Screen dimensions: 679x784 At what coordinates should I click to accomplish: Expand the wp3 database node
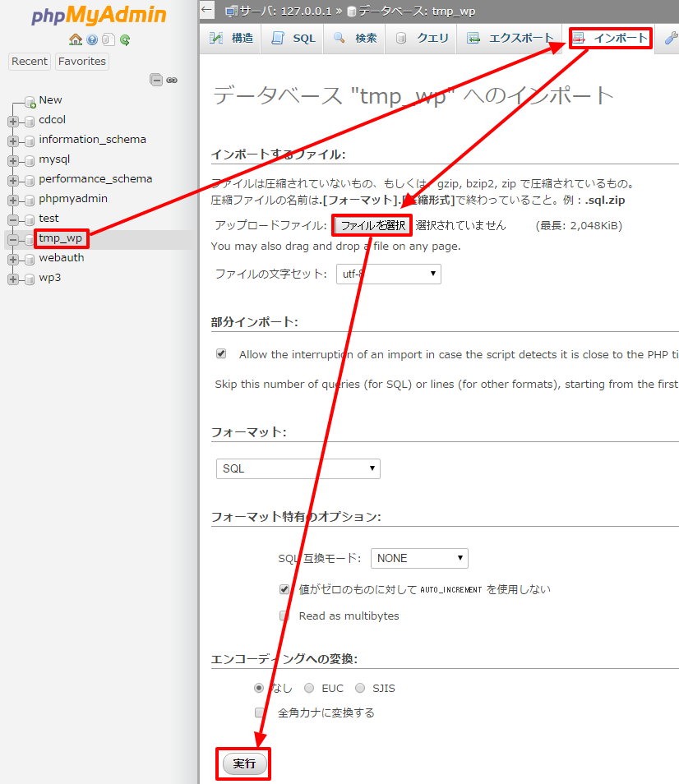coord(13,279)
